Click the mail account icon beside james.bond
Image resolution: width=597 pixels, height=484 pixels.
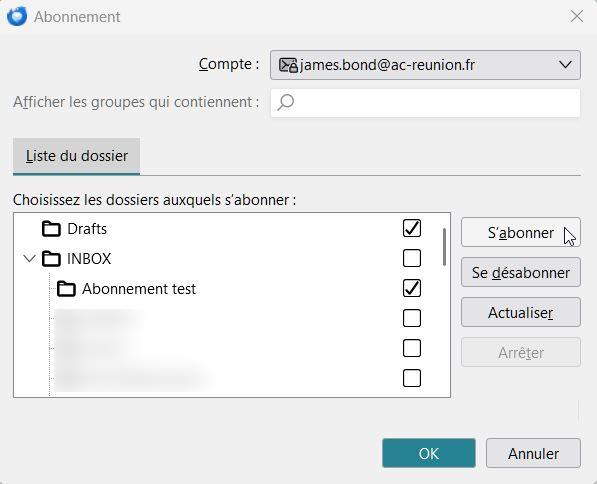point(288,65)
